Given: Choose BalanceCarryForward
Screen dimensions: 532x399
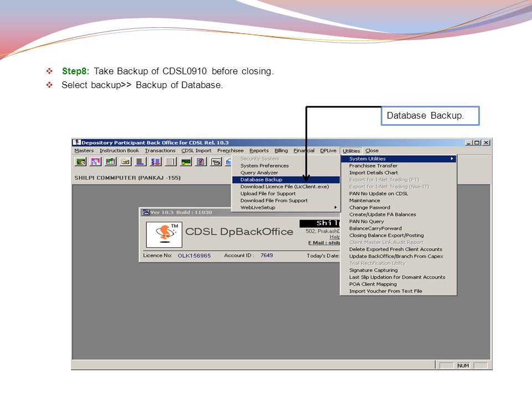Looking at the screenshot, I should click(x=398, y=228).
